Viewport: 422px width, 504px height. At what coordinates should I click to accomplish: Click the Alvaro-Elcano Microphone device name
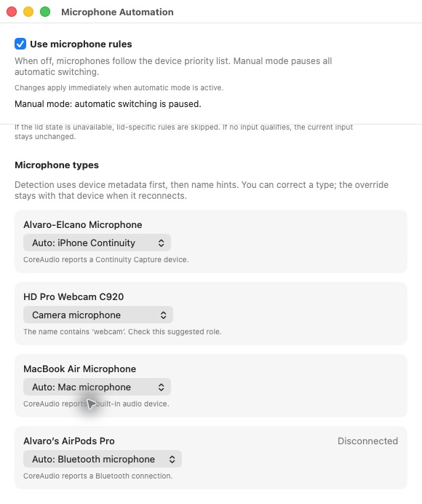82,224
